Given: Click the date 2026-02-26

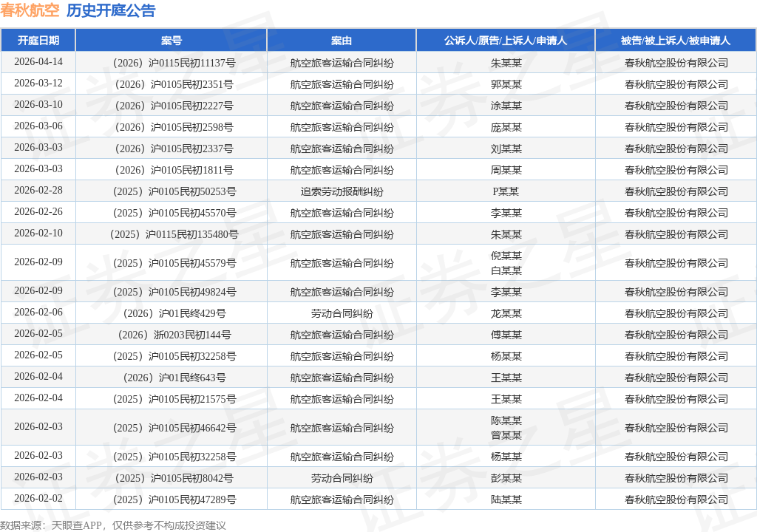Looking at the screenshot, I should pyautogui.click(x=38, y=211).
